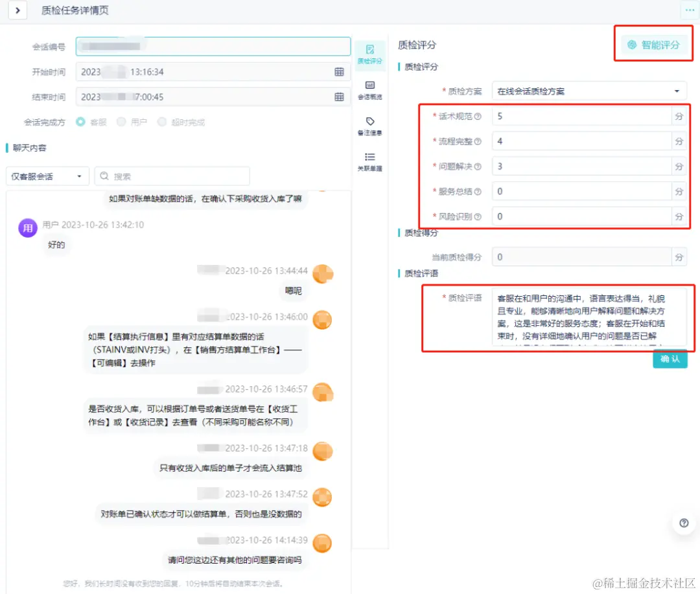Click the 问题解决 score field
700x594 pixels.
581,166
